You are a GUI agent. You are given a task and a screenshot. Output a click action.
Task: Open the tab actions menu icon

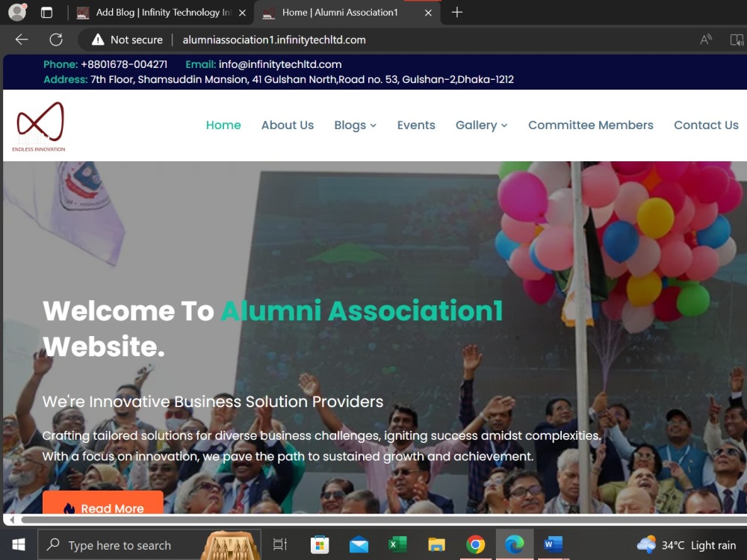tap(46, 13)
